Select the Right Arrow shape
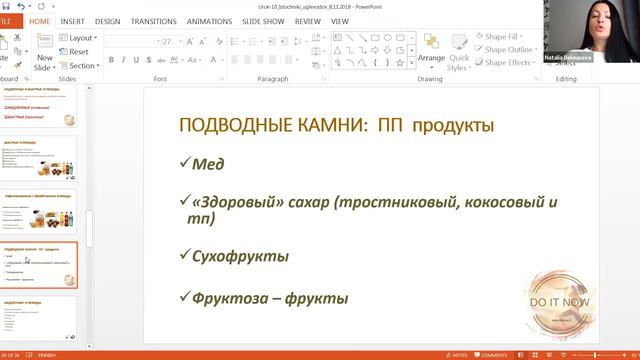 [x=375, y=50]
